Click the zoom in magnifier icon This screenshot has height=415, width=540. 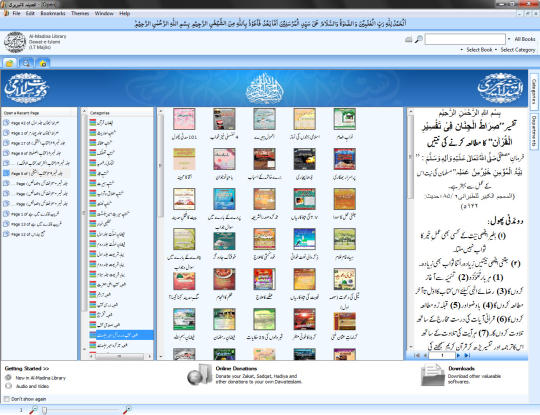127,410
